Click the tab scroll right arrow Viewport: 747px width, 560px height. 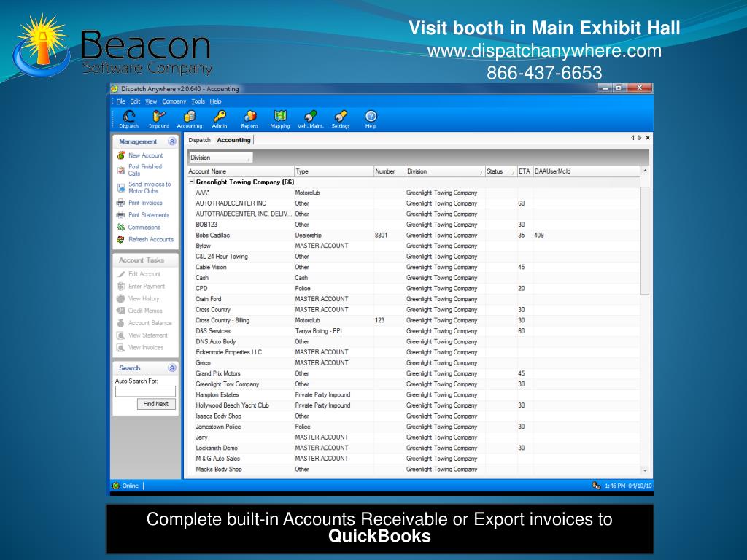[639, 138]
